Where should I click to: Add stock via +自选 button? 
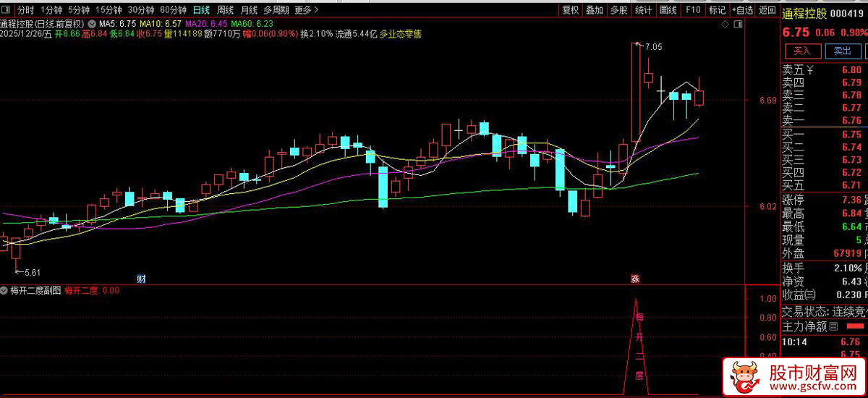pyautogui.click(x=743, y=10)
